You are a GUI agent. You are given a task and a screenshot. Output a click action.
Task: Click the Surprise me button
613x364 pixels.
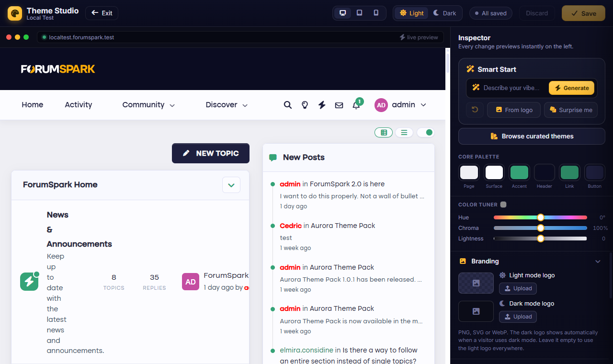coord(571,110)
